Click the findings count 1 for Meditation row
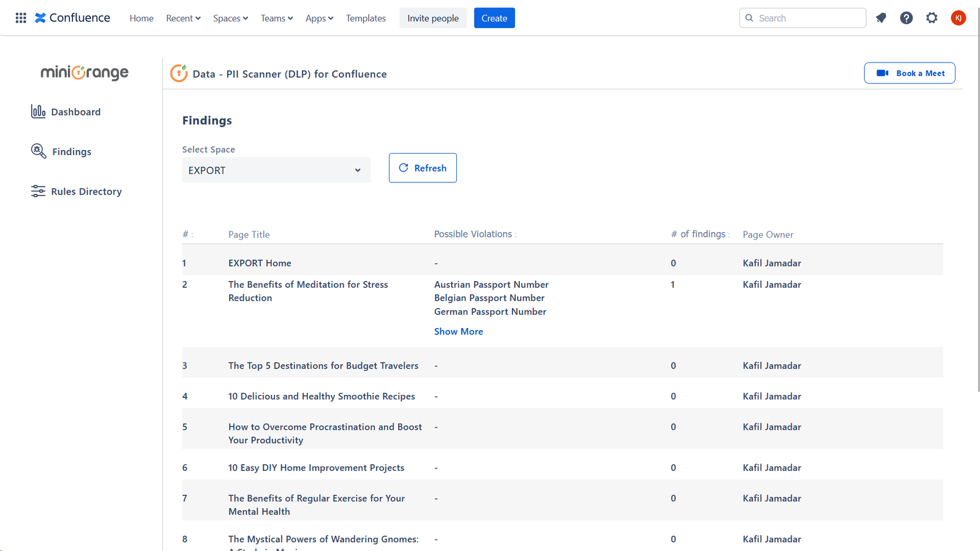This screenshot has width=980, height=551. click(673, 284)
